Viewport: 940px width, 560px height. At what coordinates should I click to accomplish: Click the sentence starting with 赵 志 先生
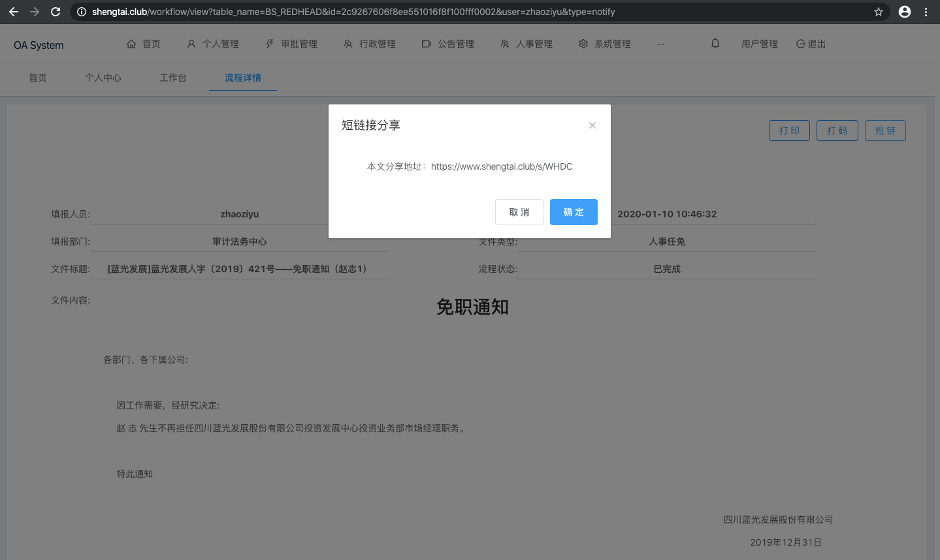coord(291,429)
